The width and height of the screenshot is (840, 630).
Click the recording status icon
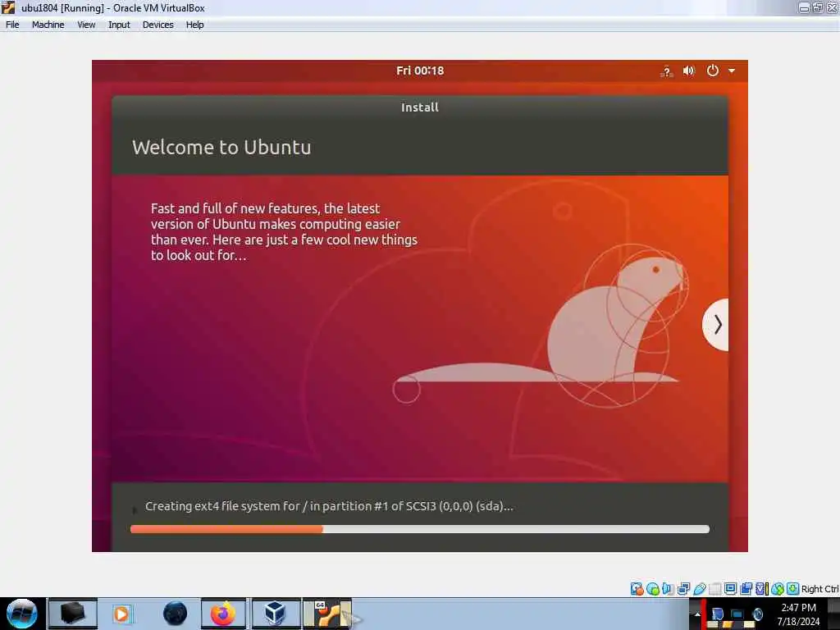coord(746,589)
